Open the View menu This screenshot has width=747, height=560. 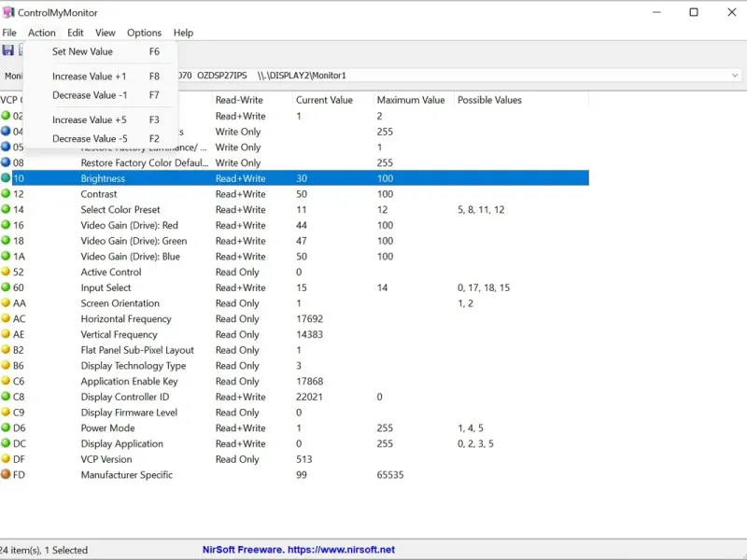106,33
